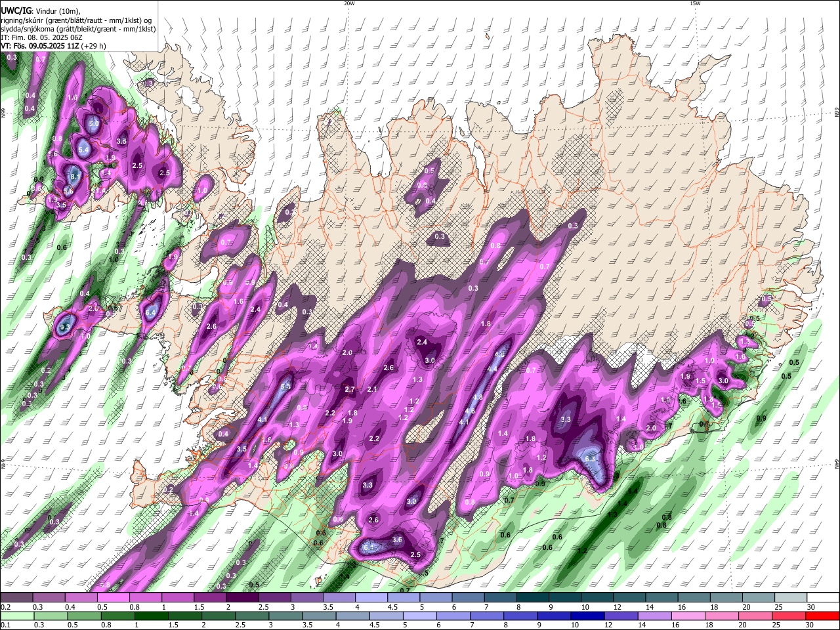Select bottom-row gray-blue swatch between 3.5 and 4
The height and width of the screenshot is (630, 840).
(x=319, y=616)
